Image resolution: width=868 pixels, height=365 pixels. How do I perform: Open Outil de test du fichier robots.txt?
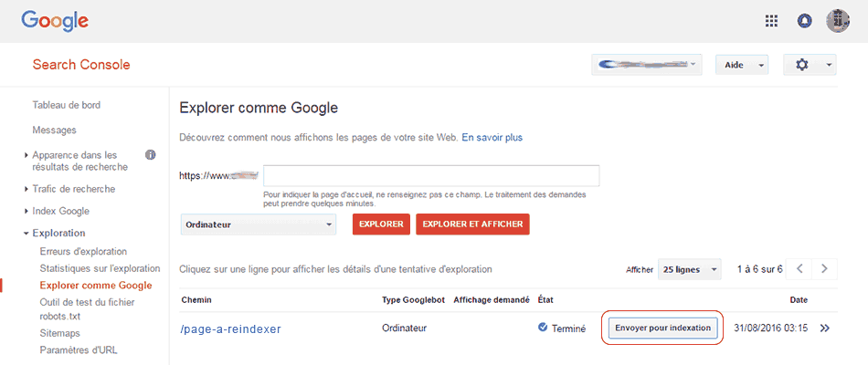(x=88, y=309)
